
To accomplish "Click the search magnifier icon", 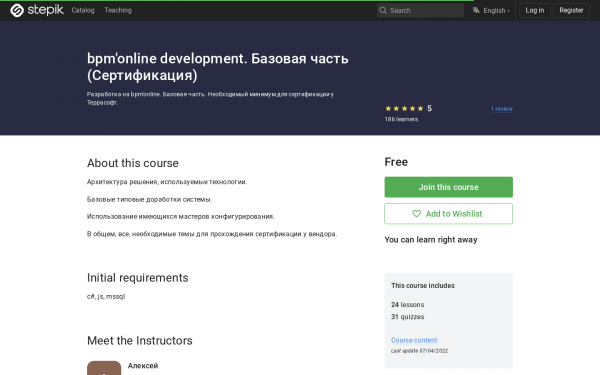I will (x=383, y=10).
